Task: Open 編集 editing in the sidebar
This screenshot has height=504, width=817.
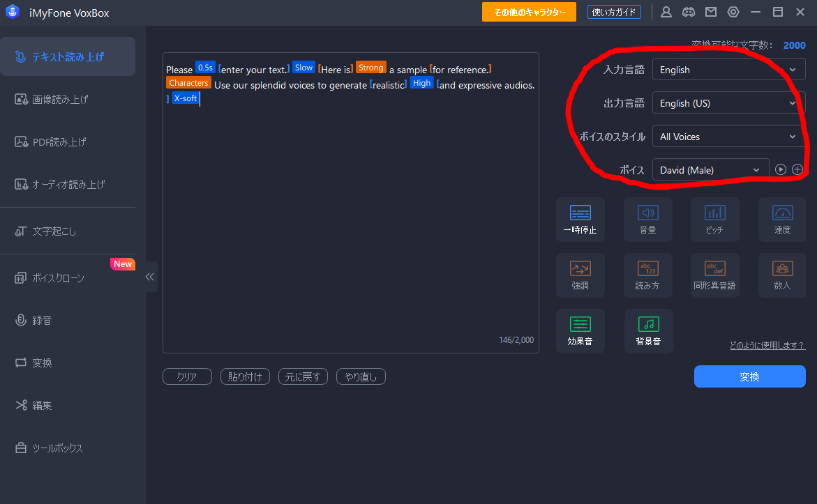Action: click(x=68, y=405)
